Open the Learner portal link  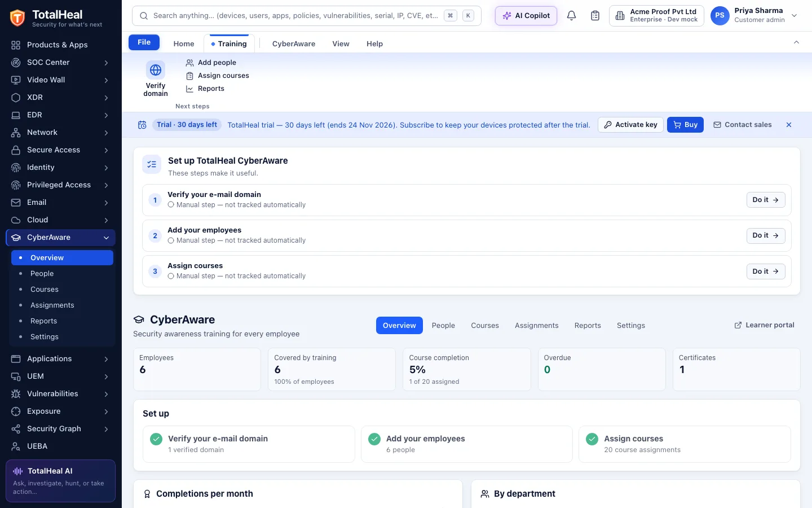[x=764, y=325]
